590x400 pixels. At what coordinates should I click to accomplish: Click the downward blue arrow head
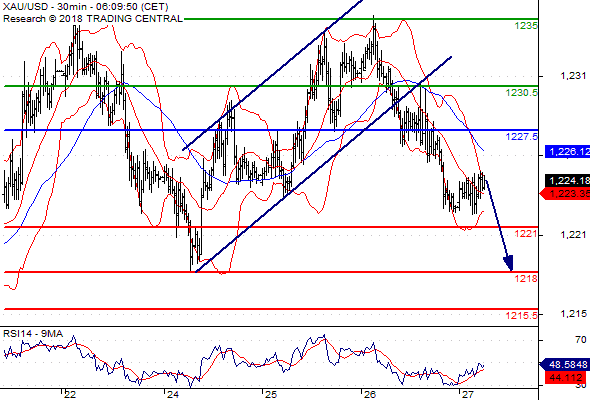(x=509, y=263)
